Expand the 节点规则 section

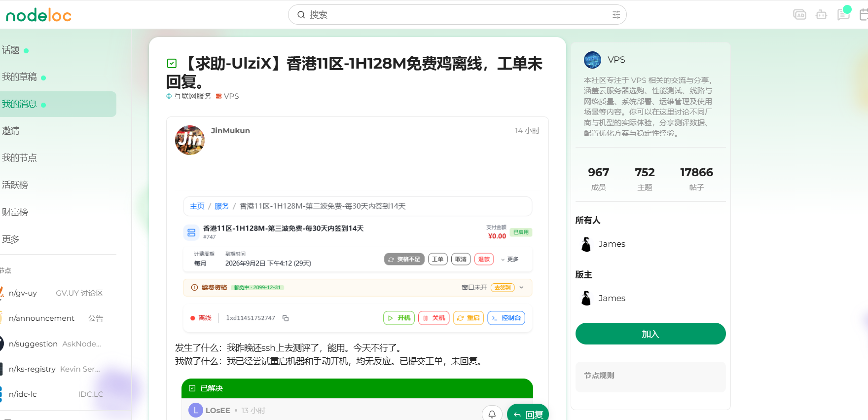(651, 377)
